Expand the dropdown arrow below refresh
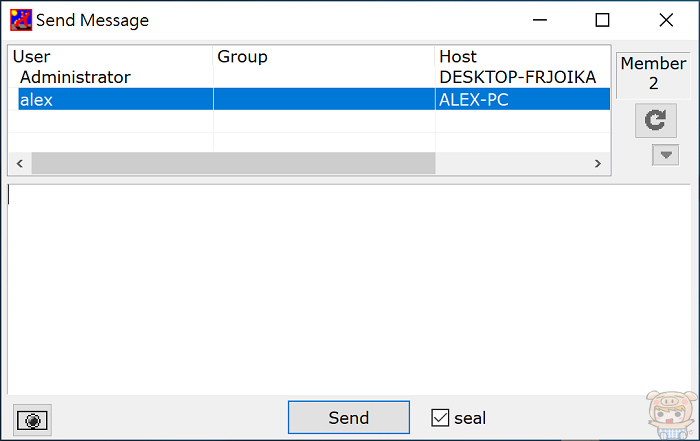 [x=664, y=155]
